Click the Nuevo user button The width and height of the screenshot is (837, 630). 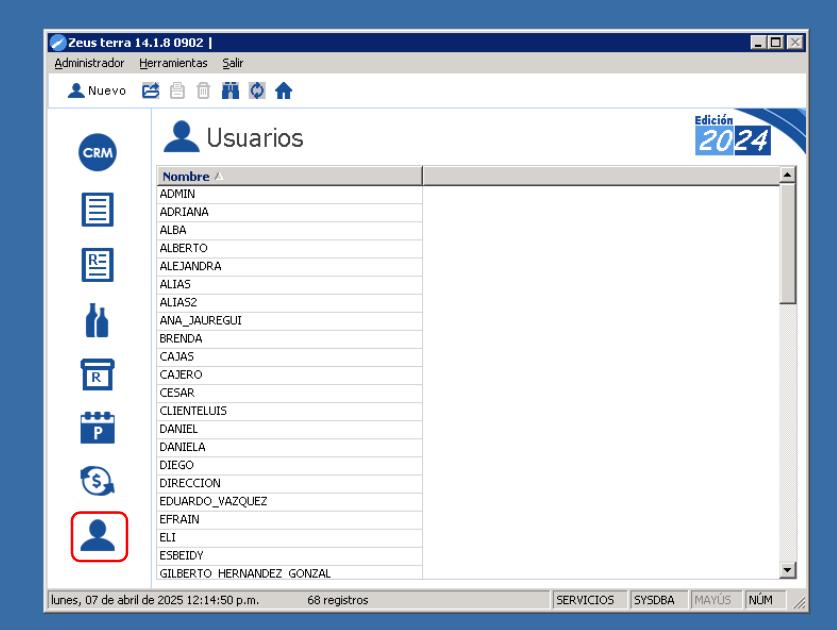tap(97, 91)
